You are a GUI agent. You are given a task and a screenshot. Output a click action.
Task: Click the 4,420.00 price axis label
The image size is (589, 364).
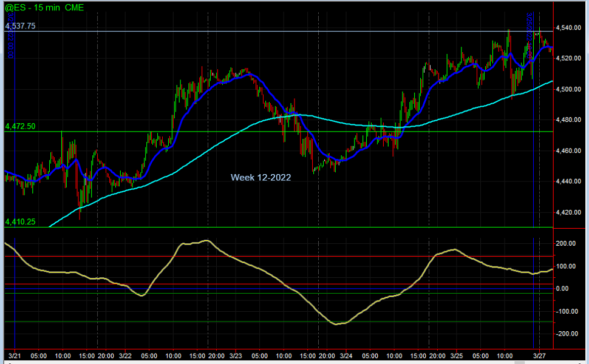(x=568, y=212)
